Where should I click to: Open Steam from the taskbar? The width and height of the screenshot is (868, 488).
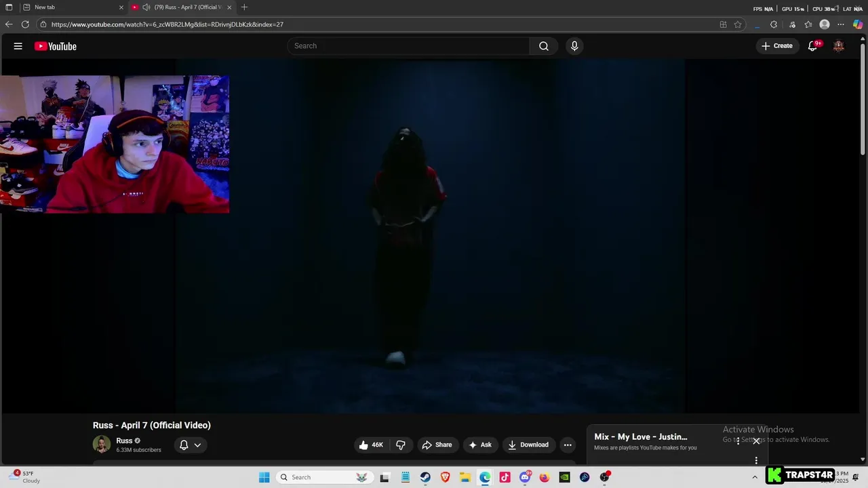pos(425,477)
